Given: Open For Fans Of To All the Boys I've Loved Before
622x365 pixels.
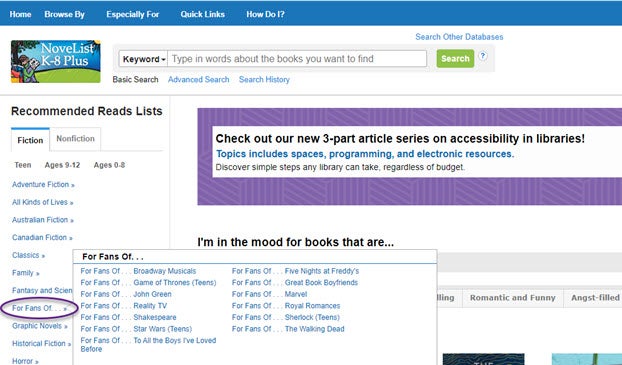Looking at the screenshot, I should pos(148,345).
